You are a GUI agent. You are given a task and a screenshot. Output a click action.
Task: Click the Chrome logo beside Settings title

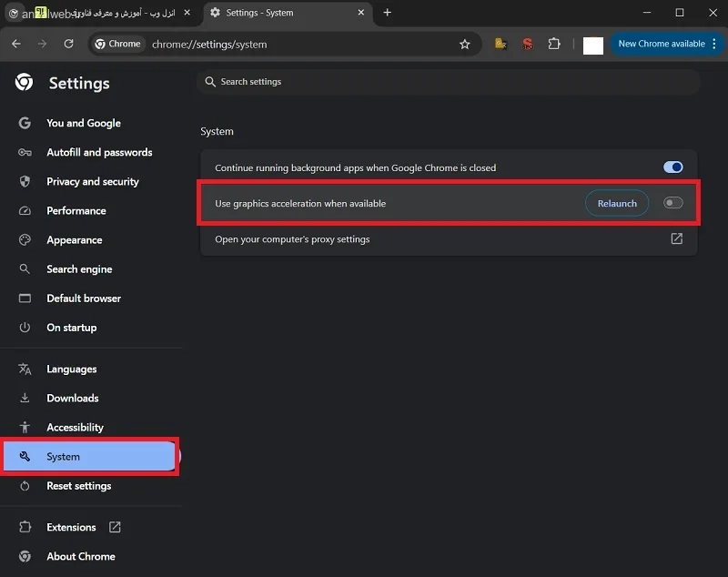[x=25, y=82]
